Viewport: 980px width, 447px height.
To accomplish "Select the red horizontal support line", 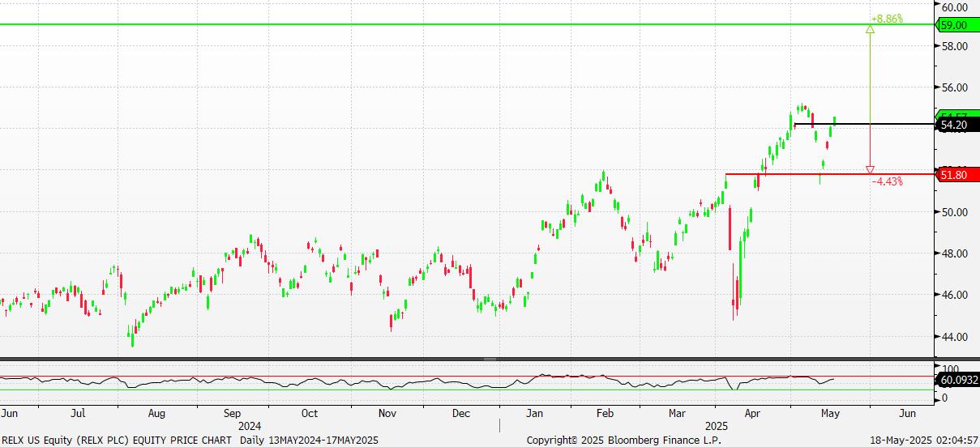I will pos(831,174).
